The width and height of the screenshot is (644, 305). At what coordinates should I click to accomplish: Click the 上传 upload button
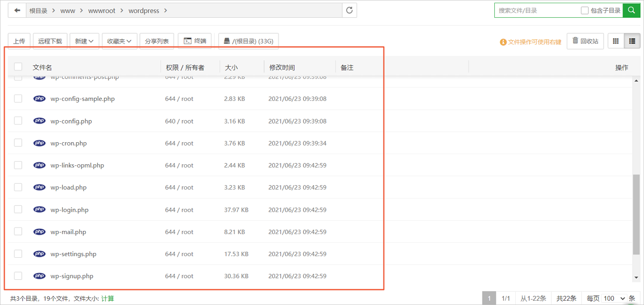19,41
